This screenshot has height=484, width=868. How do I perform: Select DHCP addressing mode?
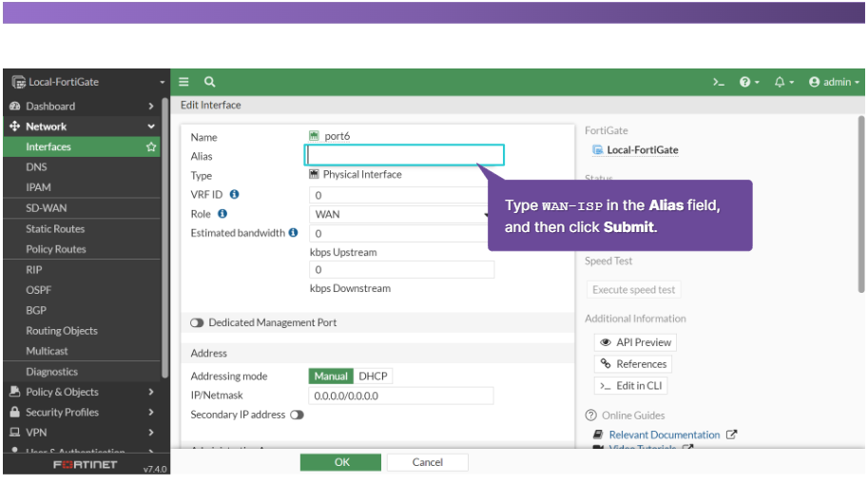(x=373, y=376)
